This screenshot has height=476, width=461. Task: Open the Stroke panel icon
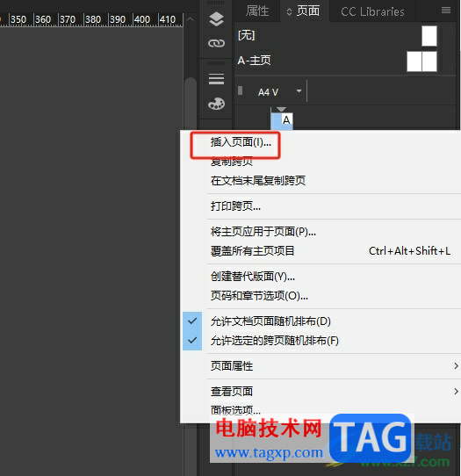point(216,79)
